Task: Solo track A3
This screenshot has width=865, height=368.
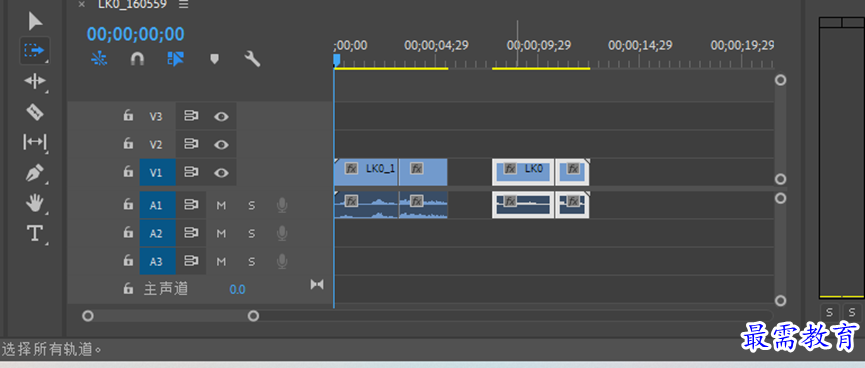Action: click(x=252, y=261)
